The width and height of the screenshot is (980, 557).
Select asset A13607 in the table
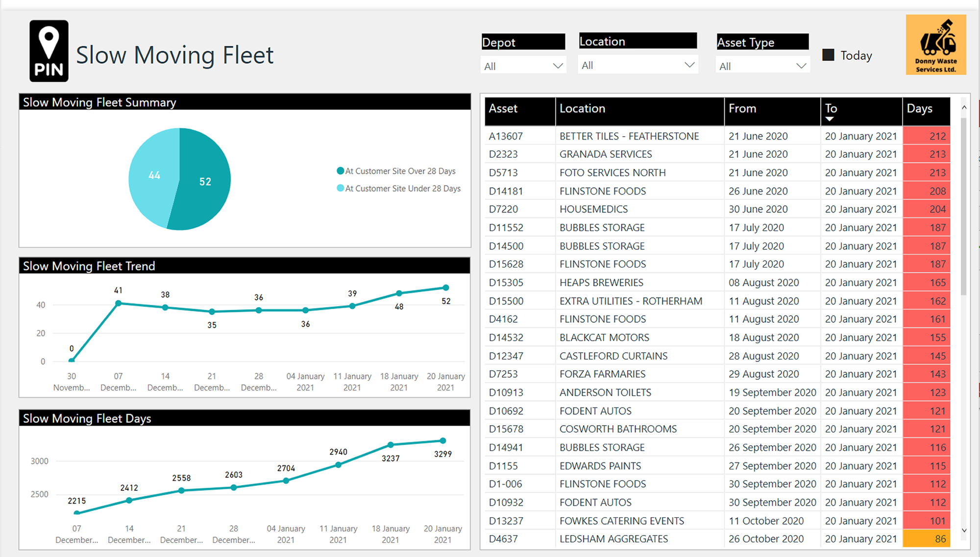click(506, 136)
